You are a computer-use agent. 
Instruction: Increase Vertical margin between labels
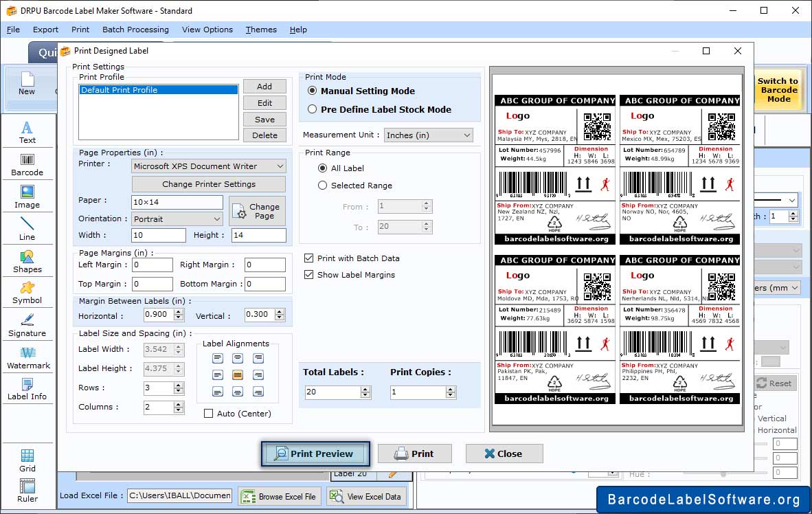tap(280, 311)
